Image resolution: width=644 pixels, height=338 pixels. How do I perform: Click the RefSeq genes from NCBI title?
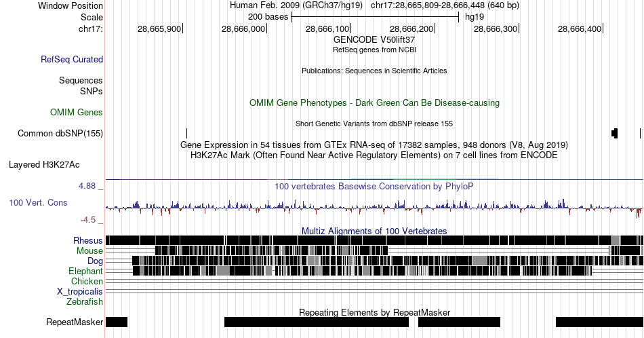click(374, 50)
